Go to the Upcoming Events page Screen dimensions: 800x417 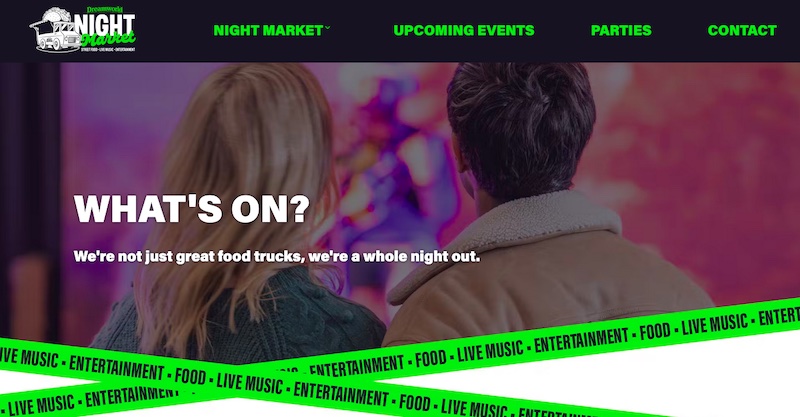click(464, 31)
